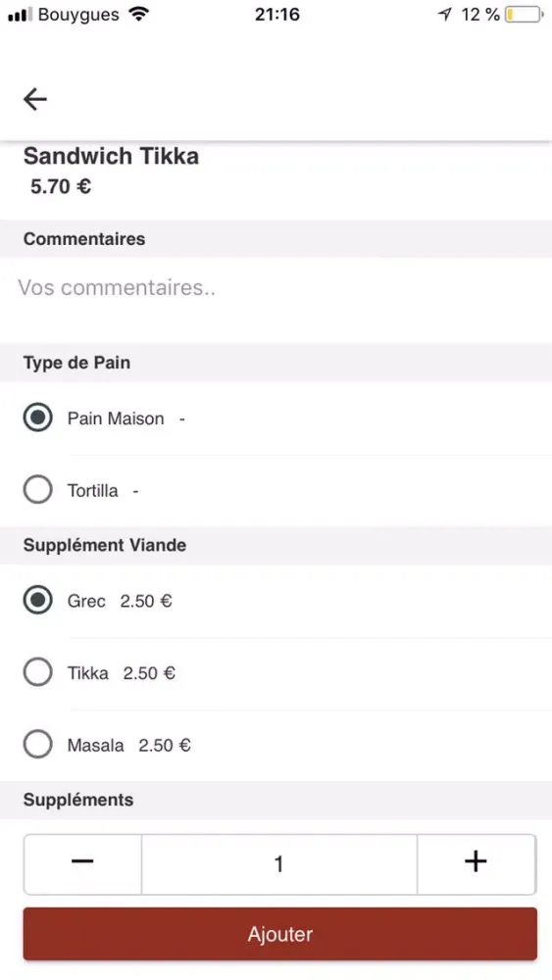Increase quantity with the plus icon

pyautogui.click(x=476, y=863)
